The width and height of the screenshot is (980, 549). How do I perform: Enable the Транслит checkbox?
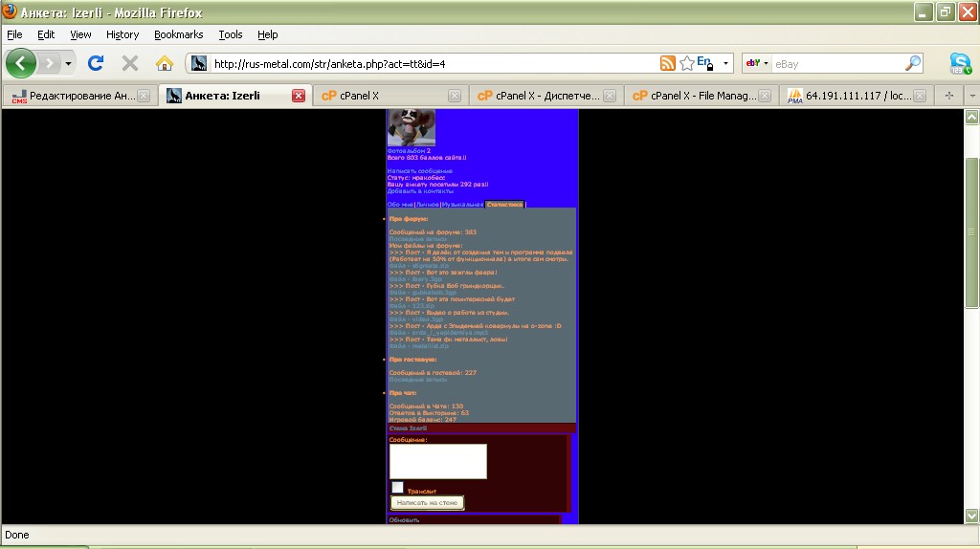[397, 488]
